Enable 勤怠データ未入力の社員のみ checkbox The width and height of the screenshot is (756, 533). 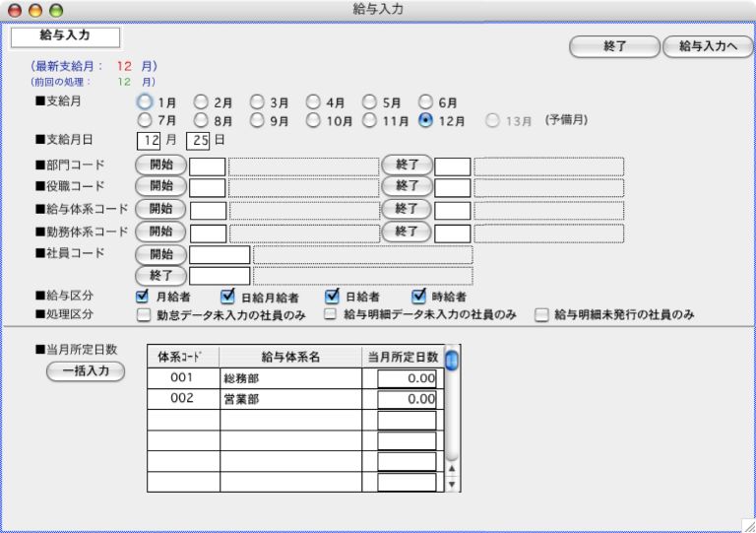142,315
